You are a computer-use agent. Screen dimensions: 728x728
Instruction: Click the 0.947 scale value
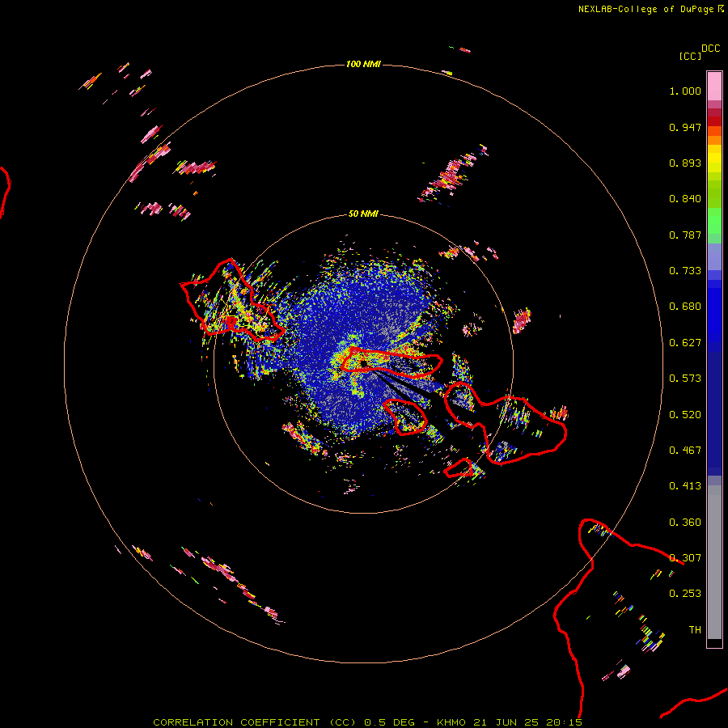[x=685, y=127]
